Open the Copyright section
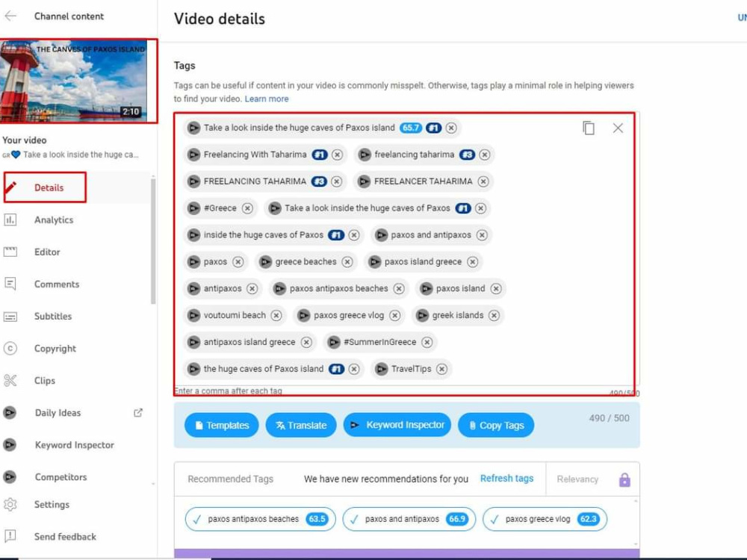This screenshot has width=747, height=560. pyautogui.click(x=55, y=348)
